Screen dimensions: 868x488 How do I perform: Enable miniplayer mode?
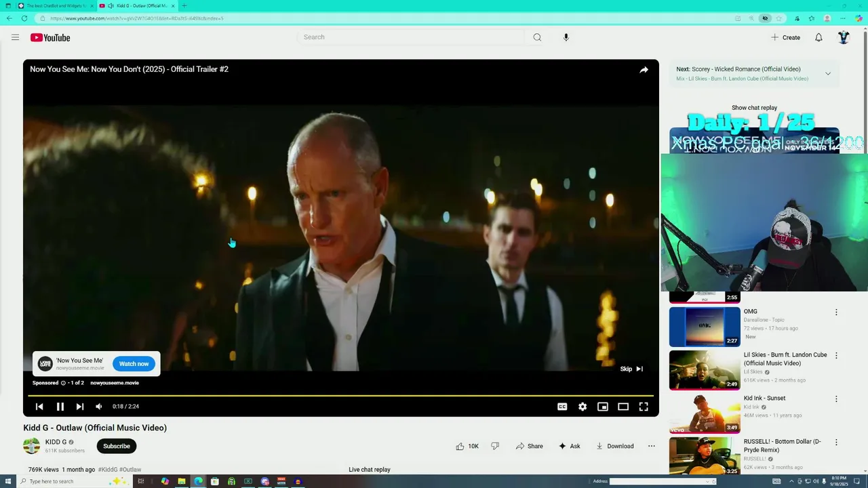603,407
